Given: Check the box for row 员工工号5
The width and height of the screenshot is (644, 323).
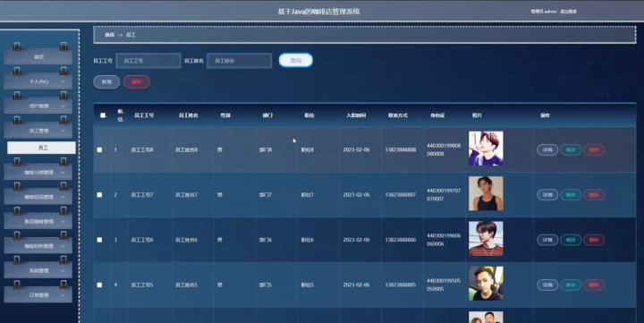Looking at the screenshot, I should tap(99, 285).
